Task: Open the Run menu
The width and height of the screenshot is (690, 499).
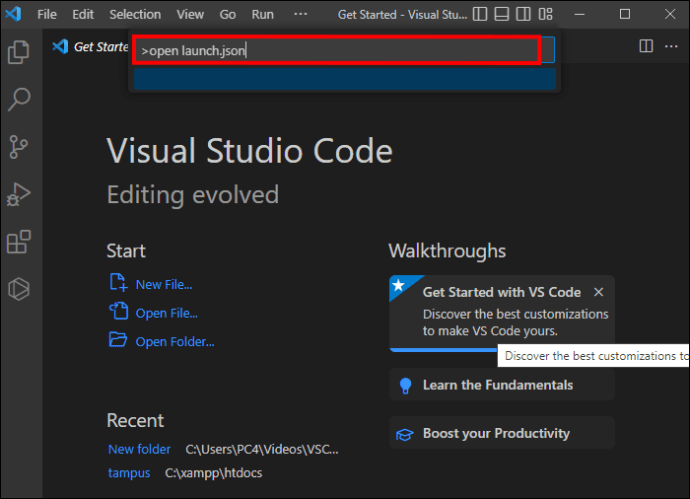Action: click(x=263, y=15)
